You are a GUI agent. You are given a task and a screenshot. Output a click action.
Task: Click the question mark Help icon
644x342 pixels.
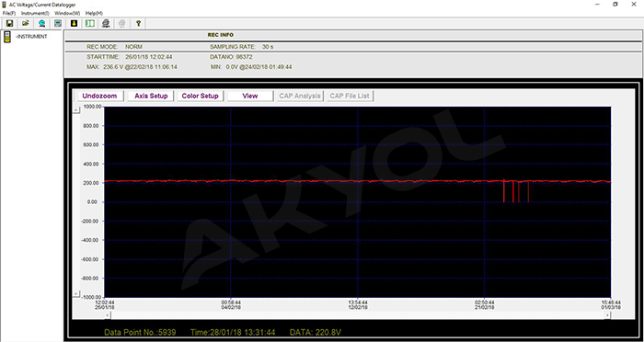[x=138, y=23]
